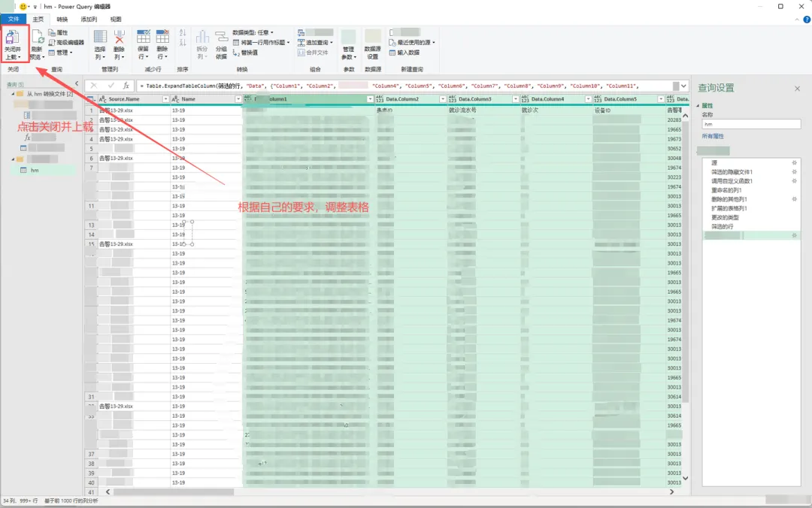
Task: Expand the formula bar with chevron
Action: pyautogui.click(x=683, y=86)
